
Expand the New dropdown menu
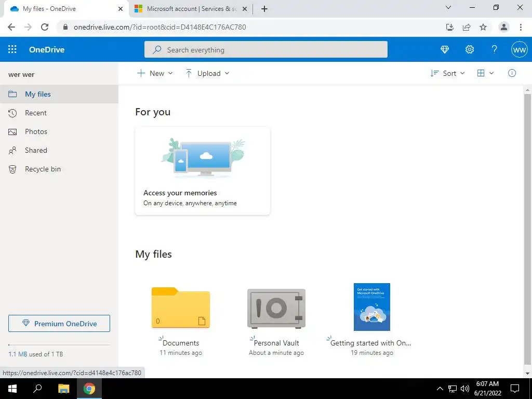pyautogui.click(x=155, y=73)
